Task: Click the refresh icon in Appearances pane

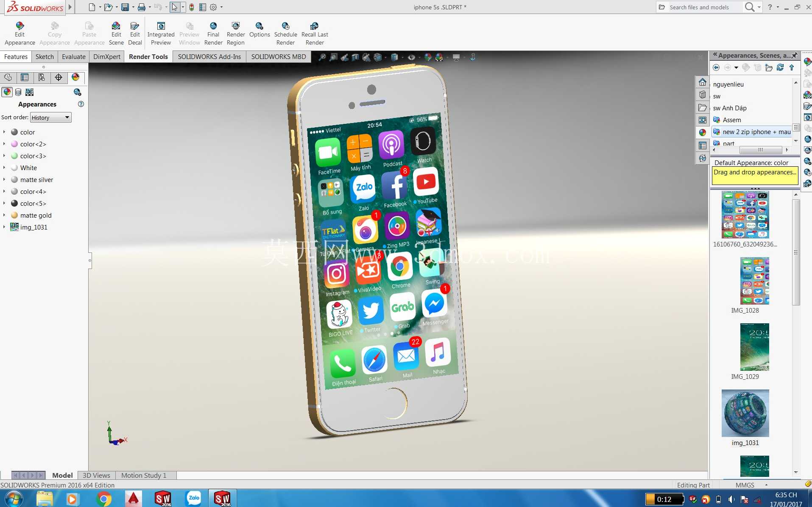Action: pos(780,67)
